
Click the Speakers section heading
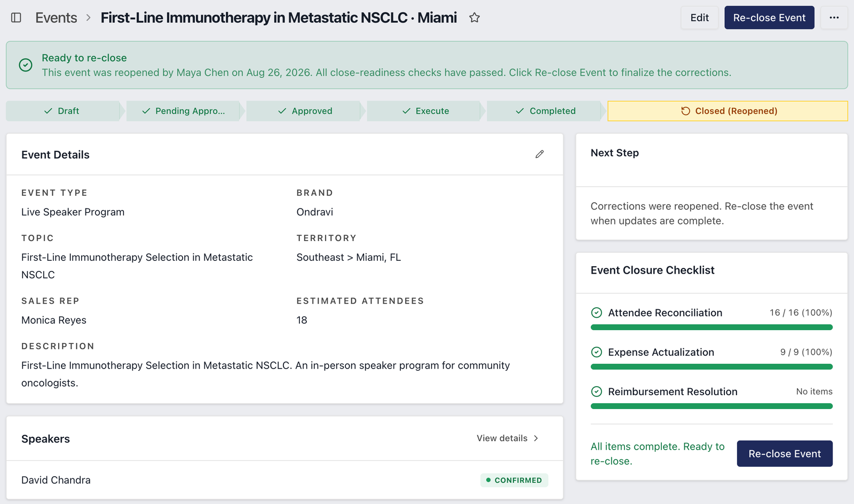(x=45, y=439)
